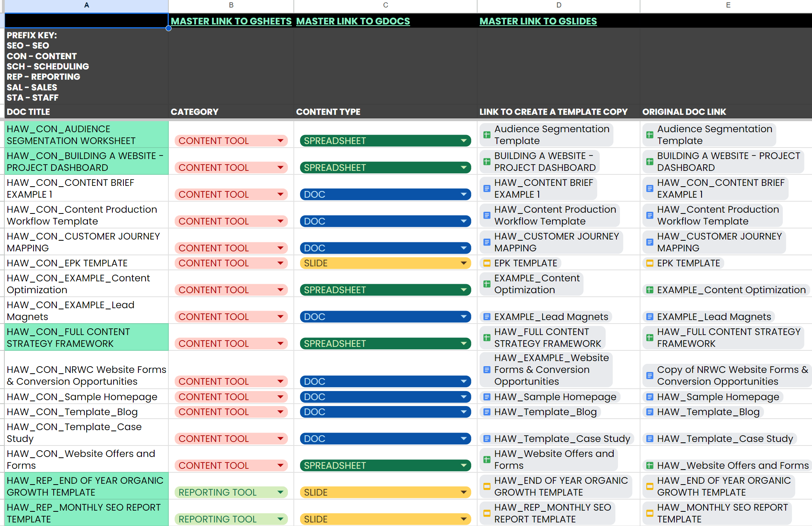Image resolution: width=812 pixels, height=526 pixels.
Task: Click the CATEGORY header cell
Action: click(x=231, y=112)
